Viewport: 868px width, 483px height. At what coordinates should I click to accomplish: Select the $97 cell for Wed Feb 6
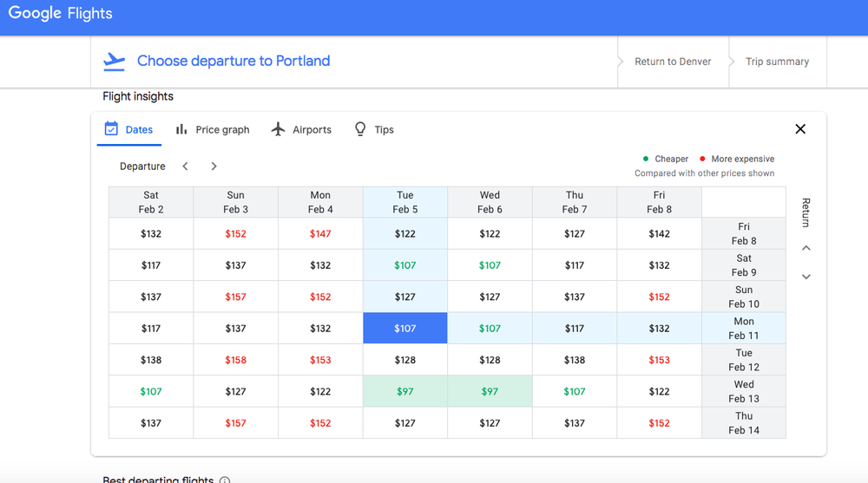pyautogui.click(x=490, y=391)
